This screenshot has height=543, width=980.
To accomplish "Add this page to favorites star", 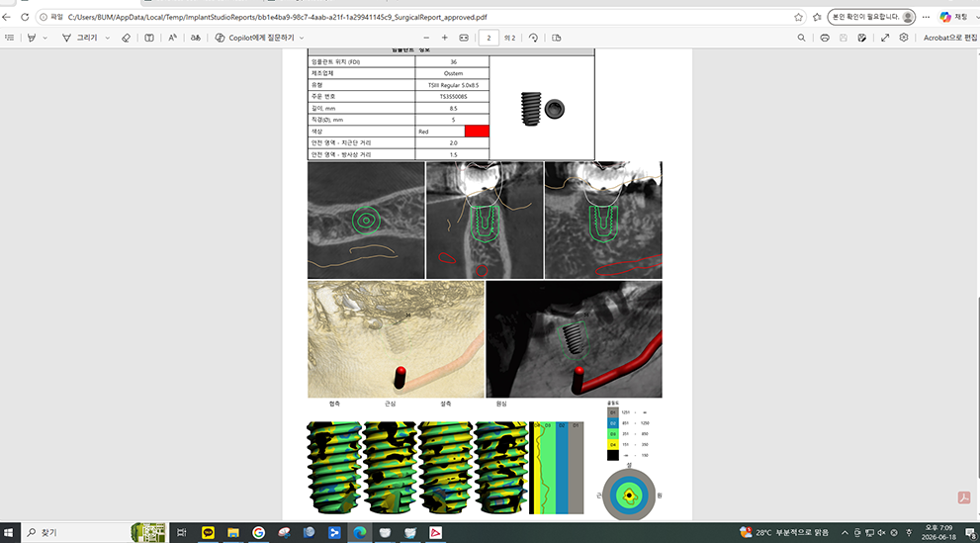I will pyautogui.click(x=798, y=17).
